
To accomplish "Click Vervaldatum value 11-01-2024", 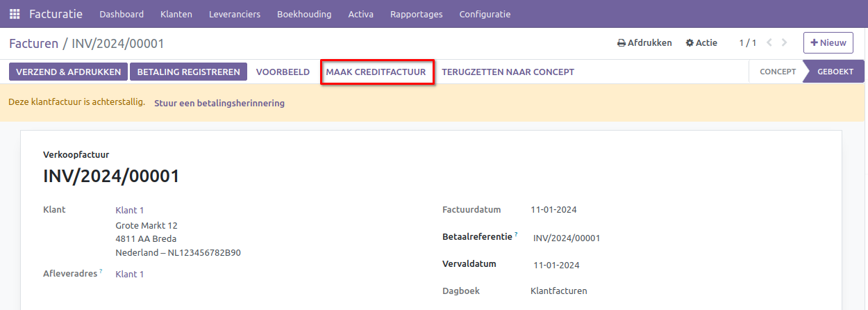I will pyautogui.click(x=556, y=265).
